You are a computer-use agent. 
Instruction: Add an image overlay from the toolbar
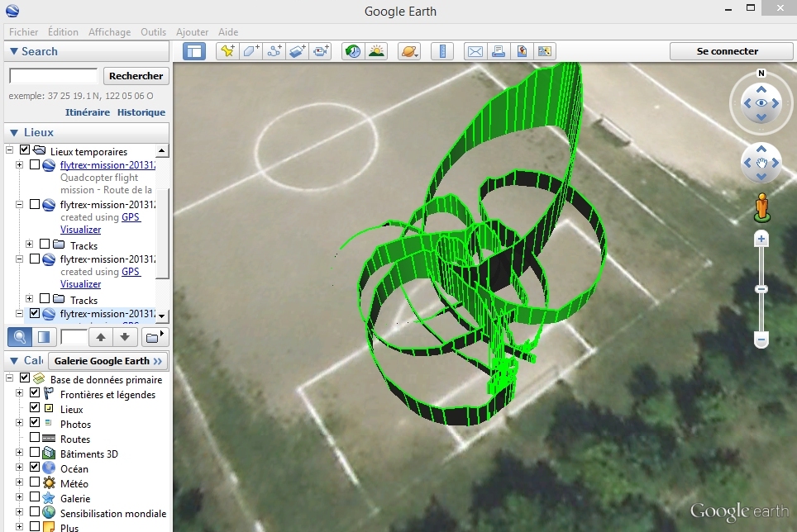(298, 51)
